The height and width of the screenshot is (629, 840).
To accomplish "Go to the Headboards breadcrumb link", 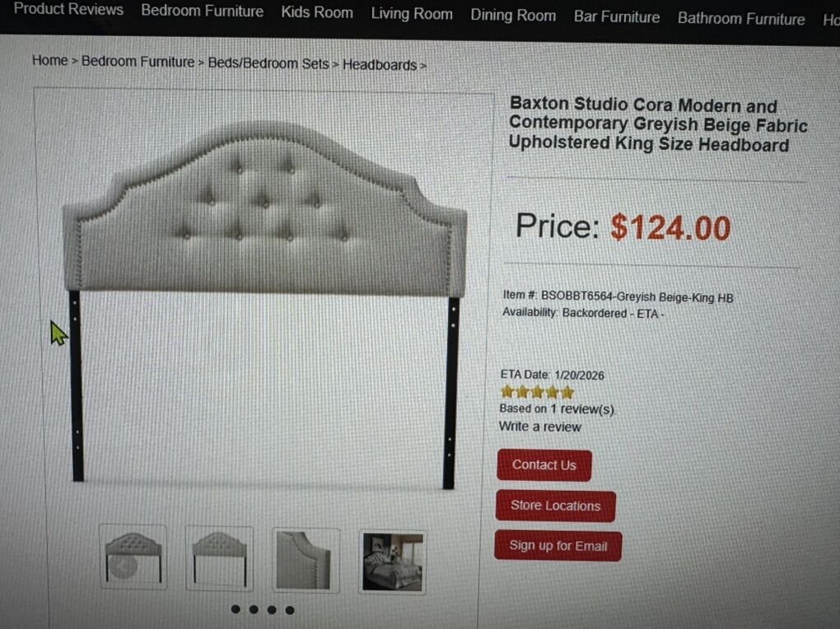I will tap(380, 65).
